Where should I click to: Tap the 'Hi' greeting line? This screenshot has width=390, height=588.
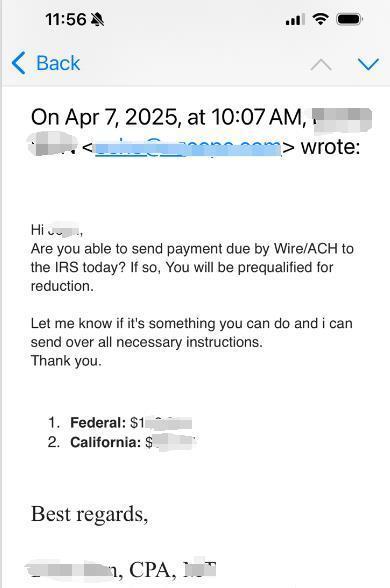(57, 230)
